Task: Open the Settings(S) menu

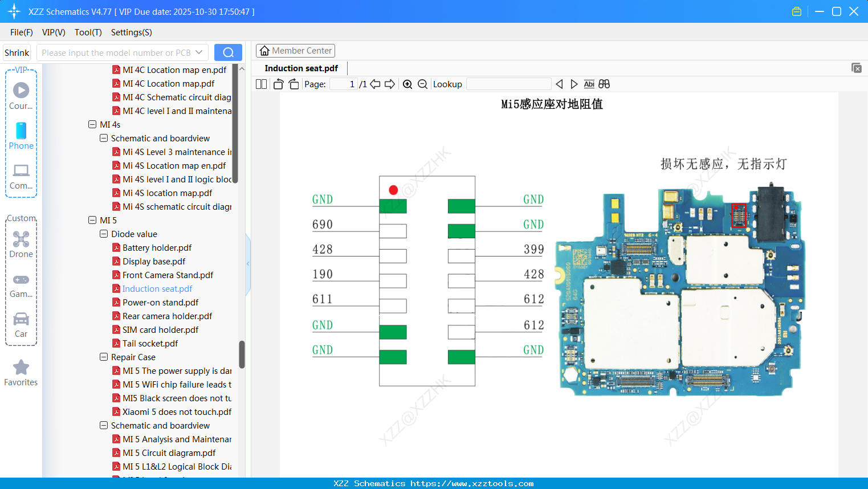Action: [131, 32]
